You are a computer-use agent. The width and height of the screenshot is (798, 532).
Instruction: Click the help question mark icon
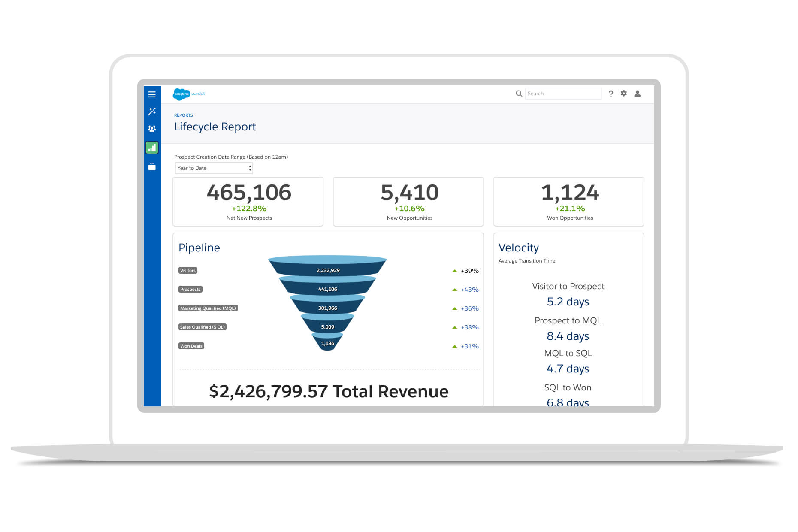[x=611, y=93]
